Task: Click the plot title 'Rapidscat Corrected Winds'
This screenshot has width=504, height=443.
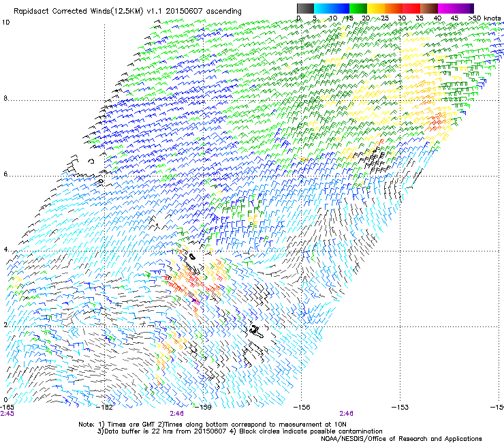Action: coord(62,11)
